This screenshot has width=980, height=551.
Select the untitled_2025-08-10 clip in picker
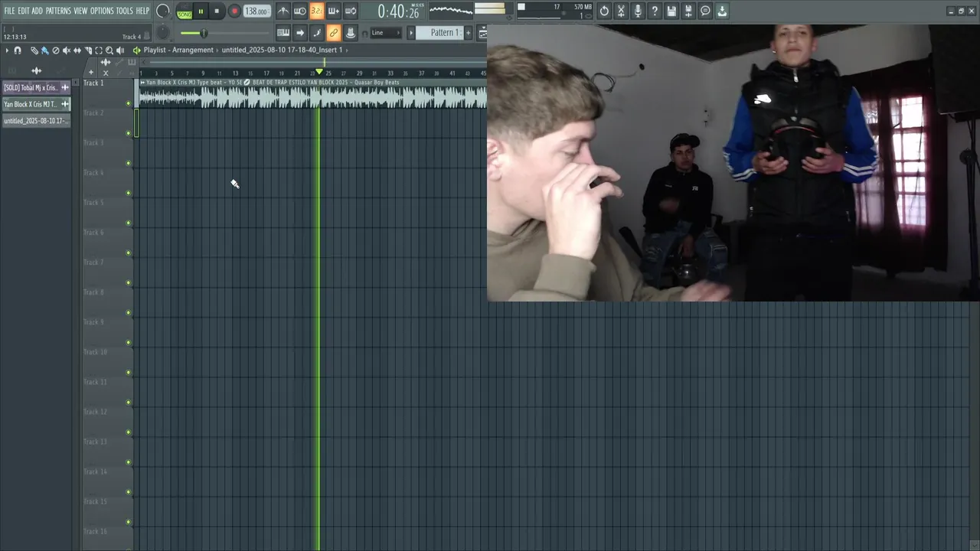tap(36, 121)
